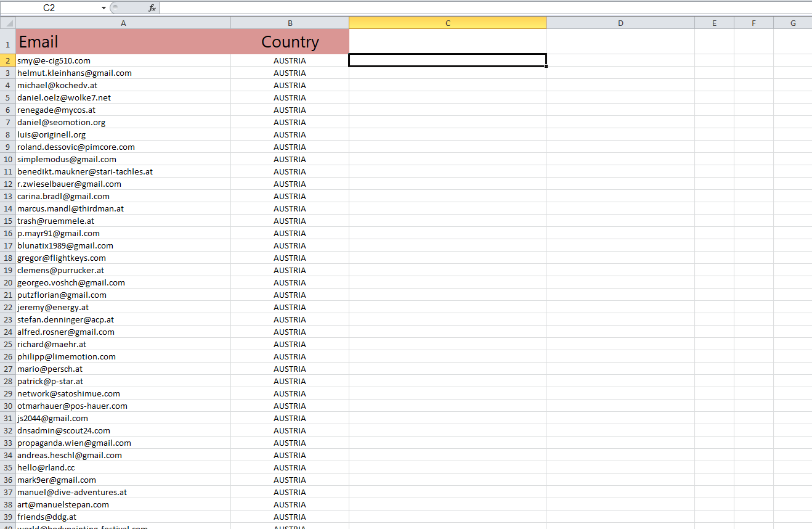Image resolution: width=812 pixels, height=529 pixels.
Task: Select cell alfred.rosner@gmail.com
Action: [123, 332]
